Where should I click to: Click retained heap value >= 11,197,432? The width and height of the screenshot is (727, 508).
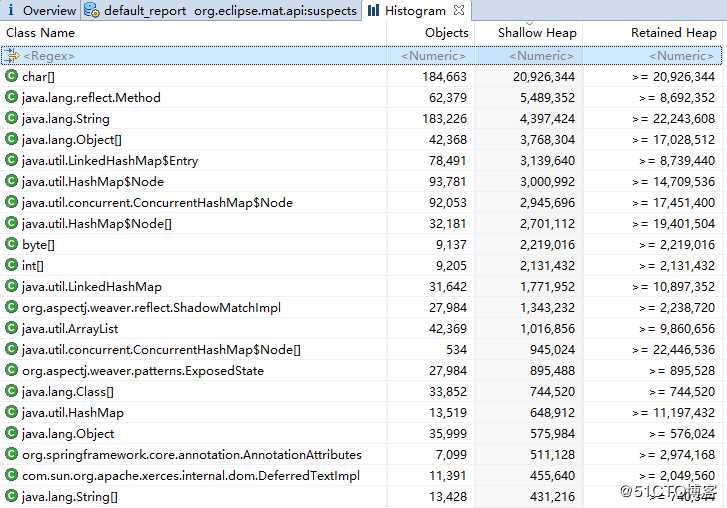(x=673, y=413)
